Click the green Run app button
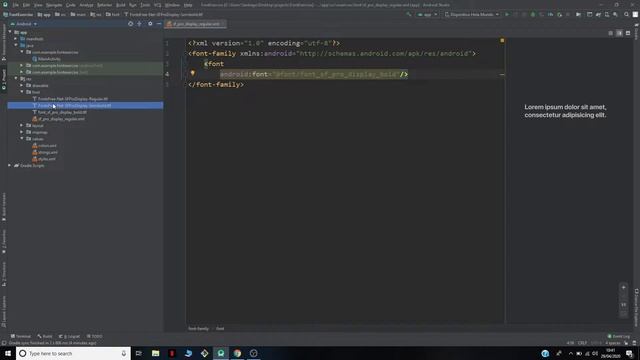The height and width of the screenshot is (360, 640). click(x=507, y=15)
